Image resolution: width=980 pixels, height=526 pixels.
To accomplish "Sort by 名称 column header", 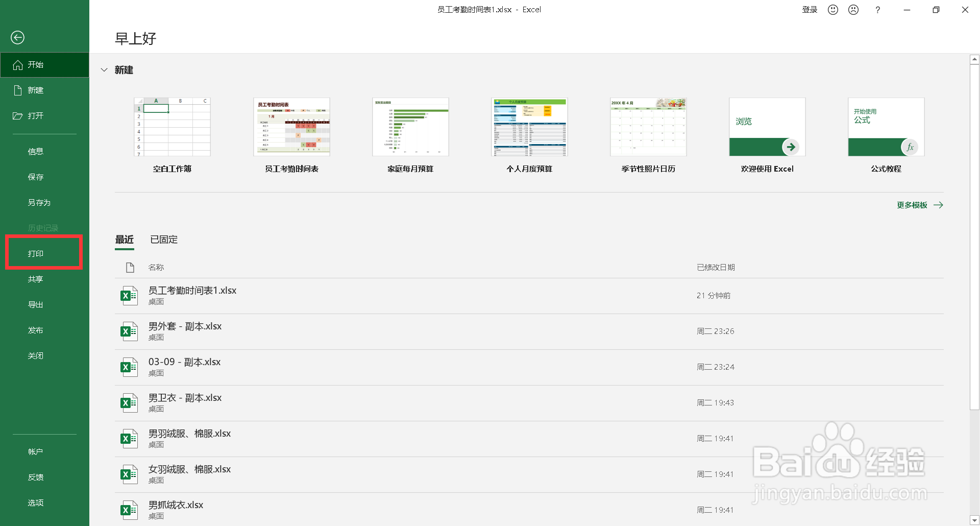I will pos(156,268).
